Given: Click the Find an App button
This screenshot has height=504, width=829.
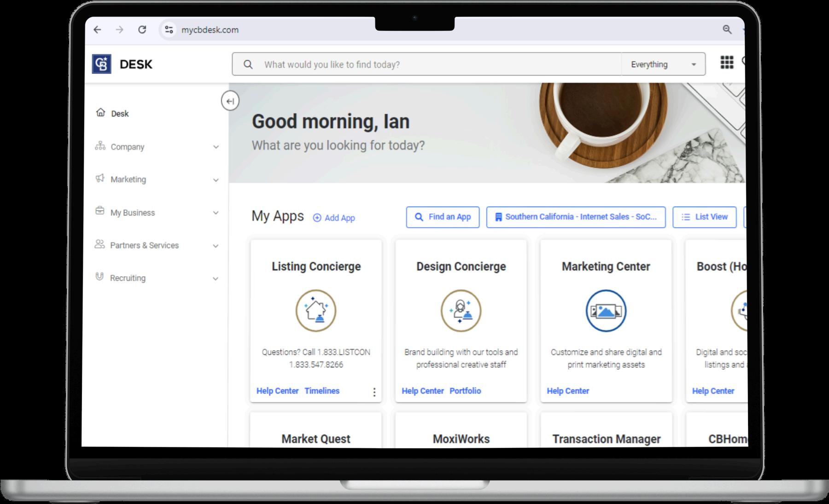Looking at the screenshot, I should 443,217.
